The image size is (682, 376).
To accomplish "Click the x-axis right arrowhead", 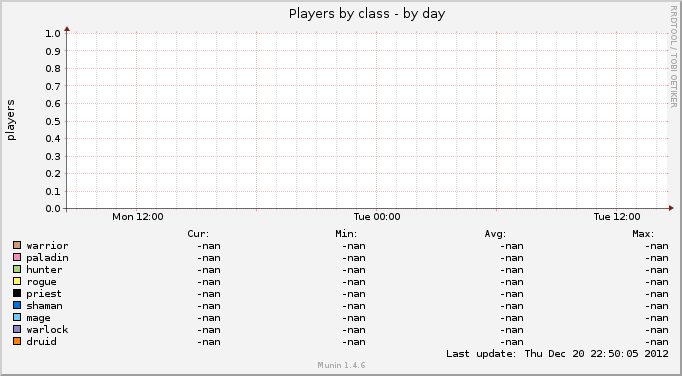I will point(672,208).
